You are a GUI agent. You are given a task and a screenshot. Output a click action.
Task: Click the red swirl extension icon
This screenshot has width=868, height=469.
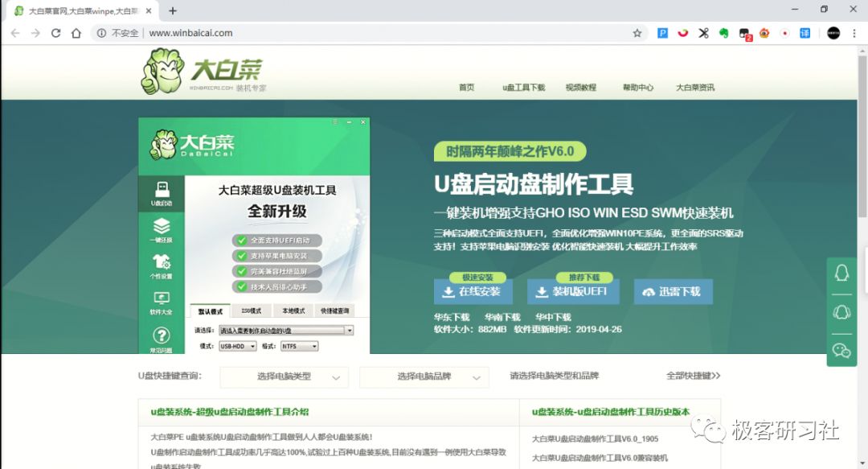coord(682,33)
